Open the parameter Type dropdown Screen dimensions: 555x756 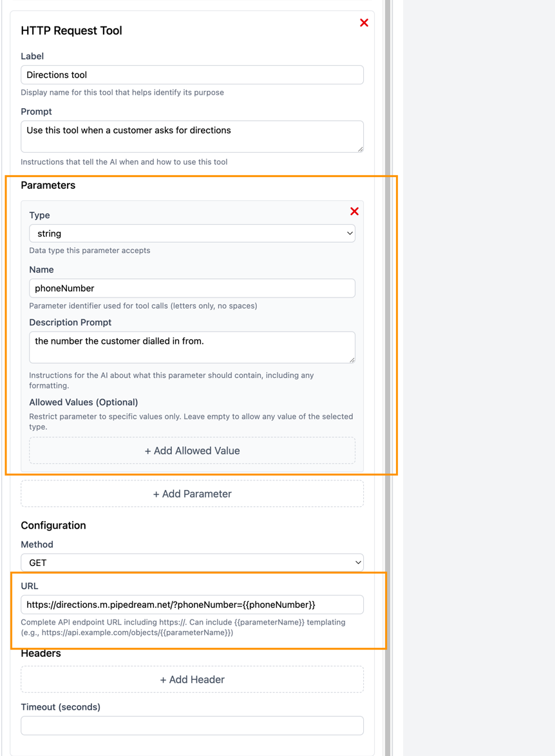192,234
